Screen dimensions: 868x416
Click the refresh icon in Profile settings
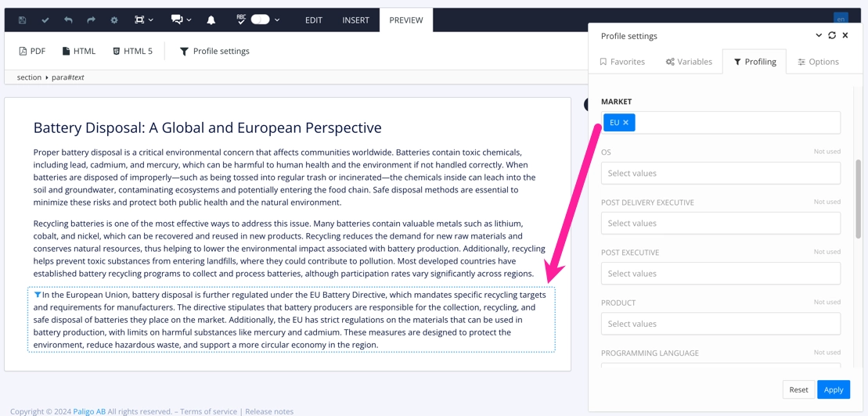(832, 35)
